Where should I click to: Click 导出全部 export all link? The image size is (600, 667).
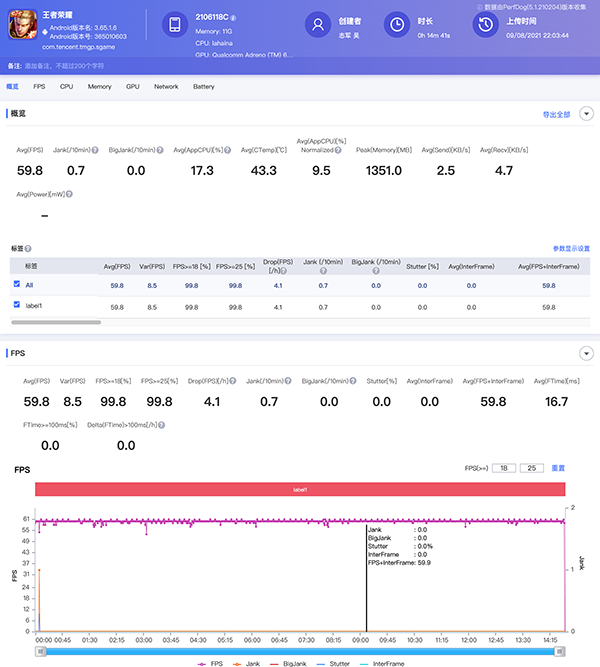(x=556, y=115)
